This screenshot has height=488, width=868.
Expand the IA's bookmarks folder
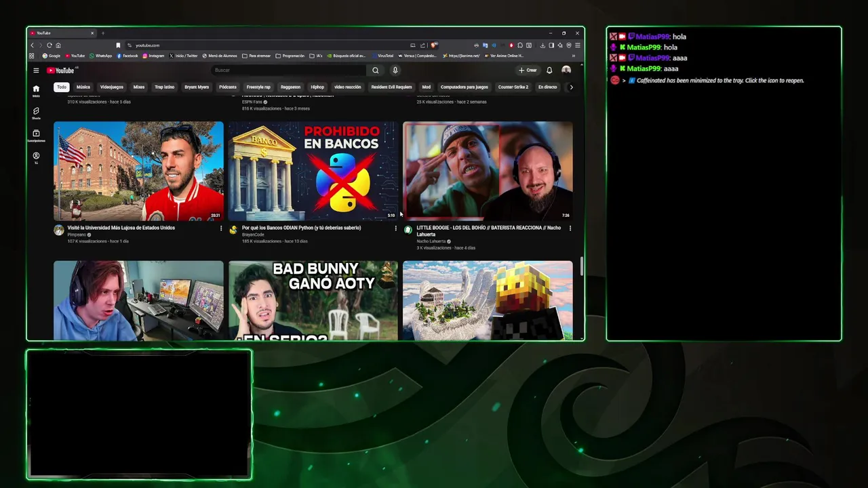pos(316,56)
